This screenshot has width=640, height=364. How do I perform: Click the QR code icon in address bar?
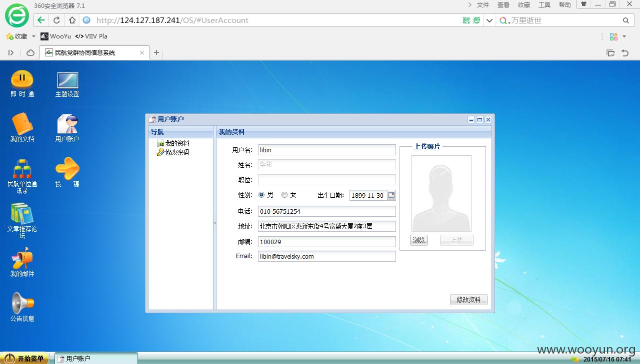tap(466, 20)
